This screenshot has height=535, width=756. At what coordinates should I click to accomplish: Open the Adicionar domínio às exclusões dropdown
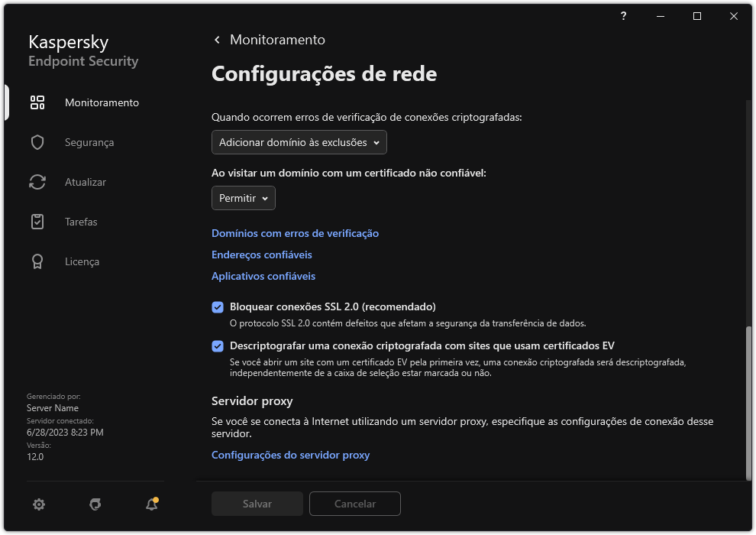click(299, 142)
